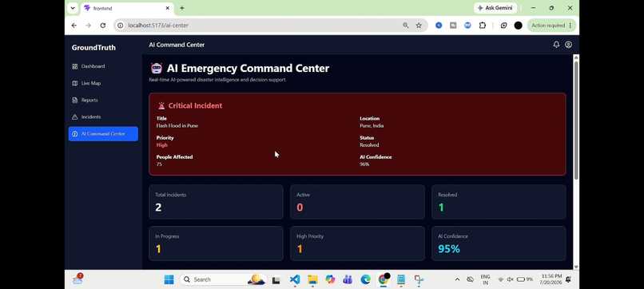This screenshot has height=289, width=644.
Task: Open a new browser tab
Action: [x=182, y=8]
